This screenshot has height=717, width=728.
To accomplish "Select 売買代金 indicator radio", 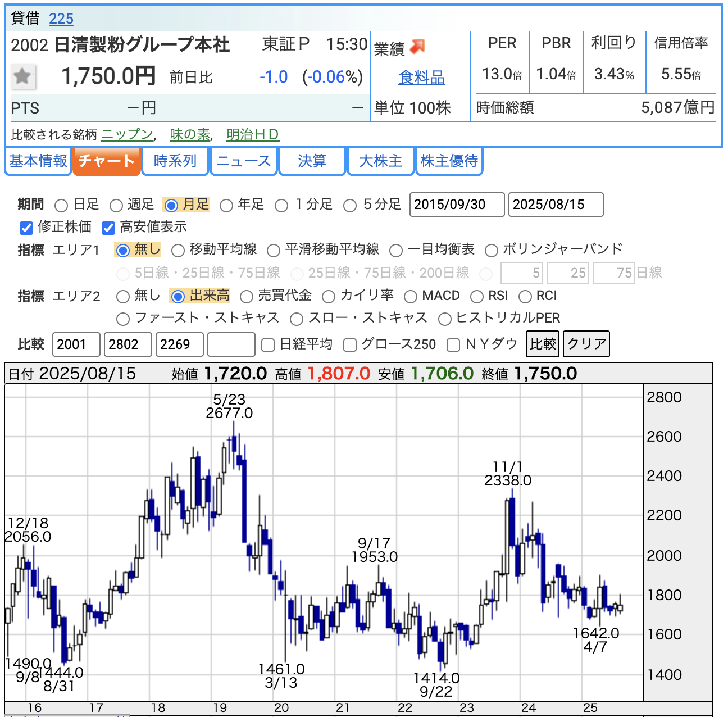I will [246, 296].
